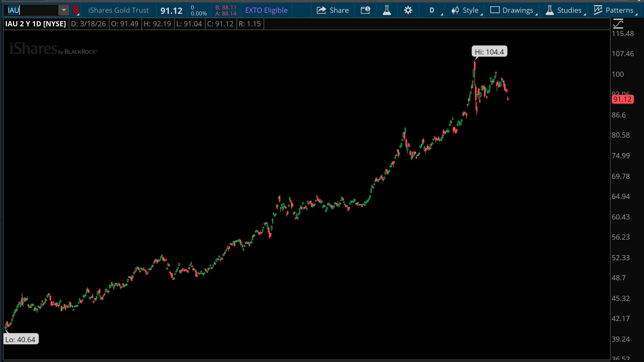The width and height of the screenshot is (644, 362).
Task: Open the symbol info card icon
Action: (x=365, y=10)
